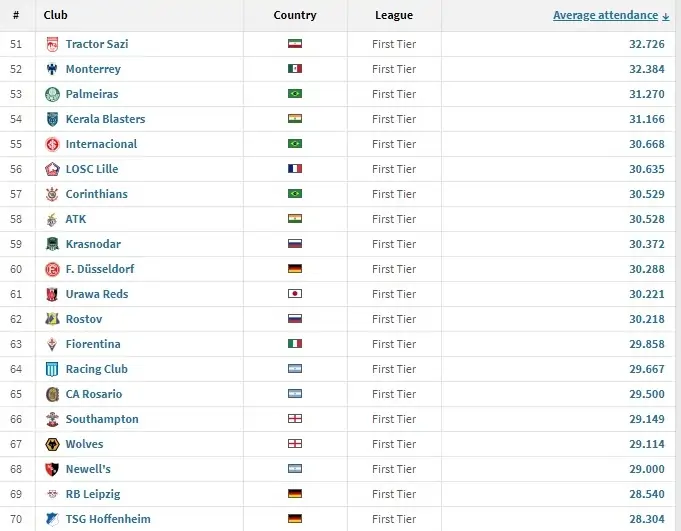
Task: Click the France flag beside LOSC Lille
Action: click(295, 169)
